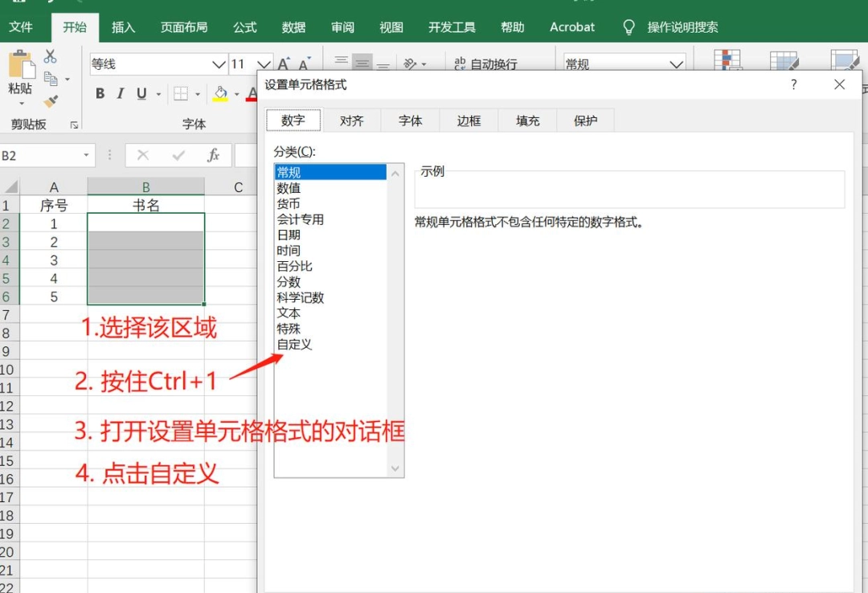Open the borders dropdown arrow
868x593 pixels.
(197, 94)
